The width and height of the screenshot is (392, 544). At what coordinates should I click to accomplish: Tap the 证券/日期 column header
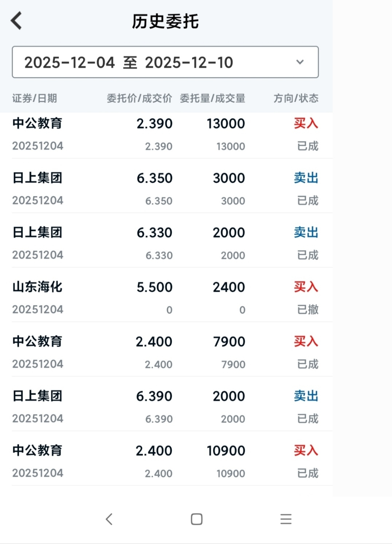35,98
